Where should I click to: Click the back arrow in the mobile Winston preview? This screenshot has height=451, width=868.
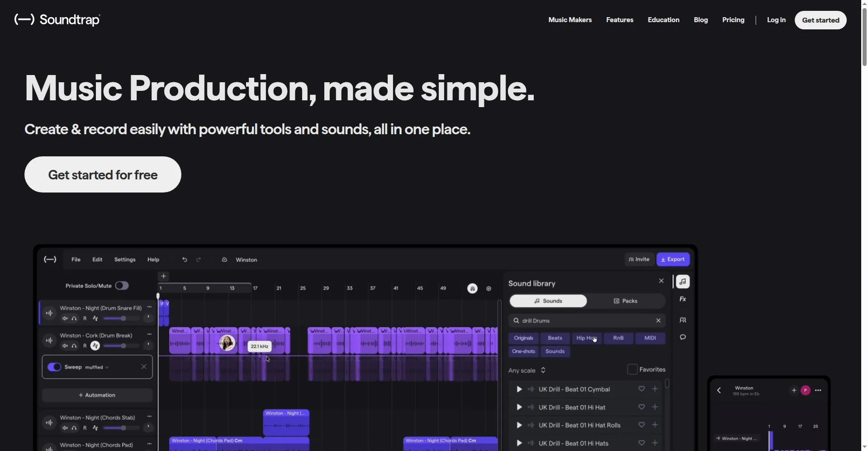point(719,390)
